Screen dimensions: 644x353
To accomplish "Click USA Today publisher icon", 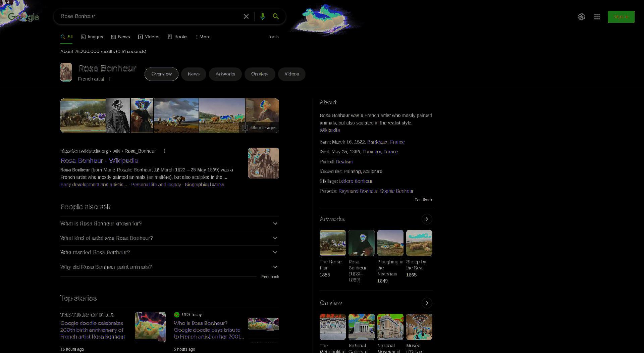I will (x=177, y=315).
